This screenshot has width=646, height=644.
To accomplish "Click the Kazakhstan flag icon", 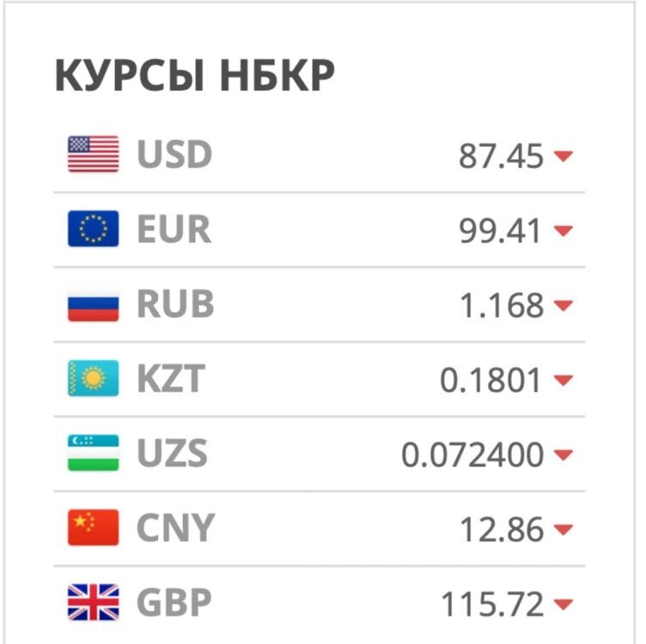I will point(93,378).
